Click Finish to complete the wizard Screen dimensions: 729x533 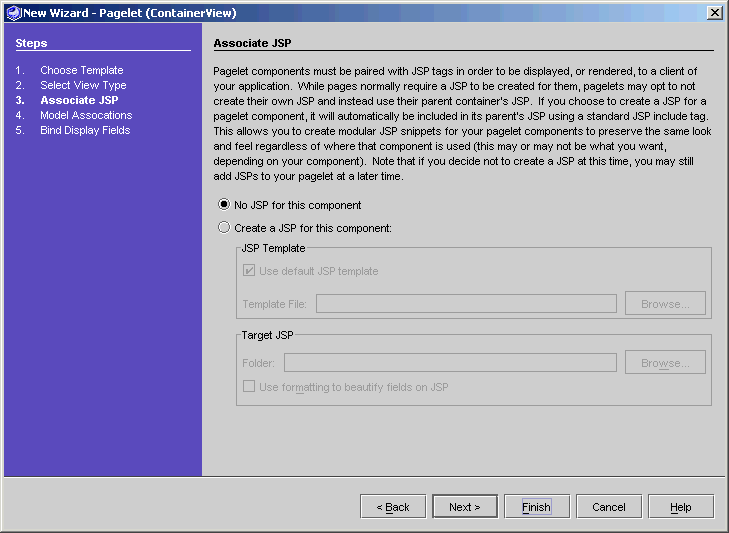[x=537, y=506]
